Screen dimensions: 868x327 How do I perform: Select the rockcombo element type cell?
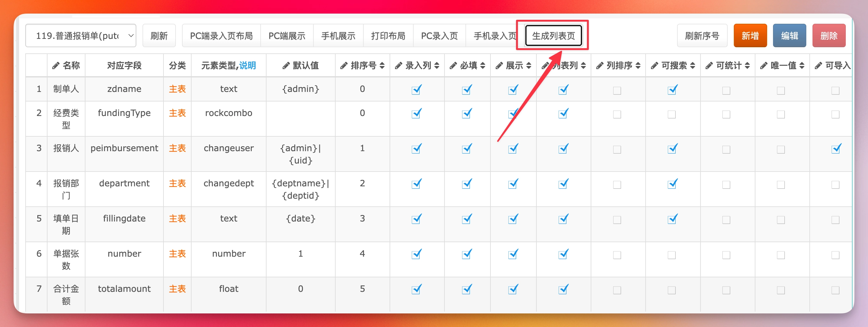(229, 119)
